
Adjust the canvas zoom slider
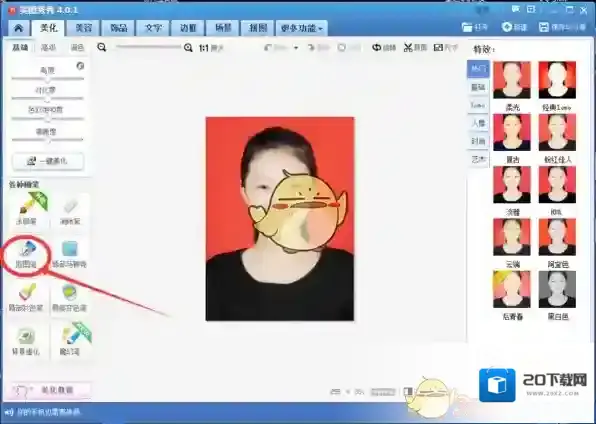149,47
